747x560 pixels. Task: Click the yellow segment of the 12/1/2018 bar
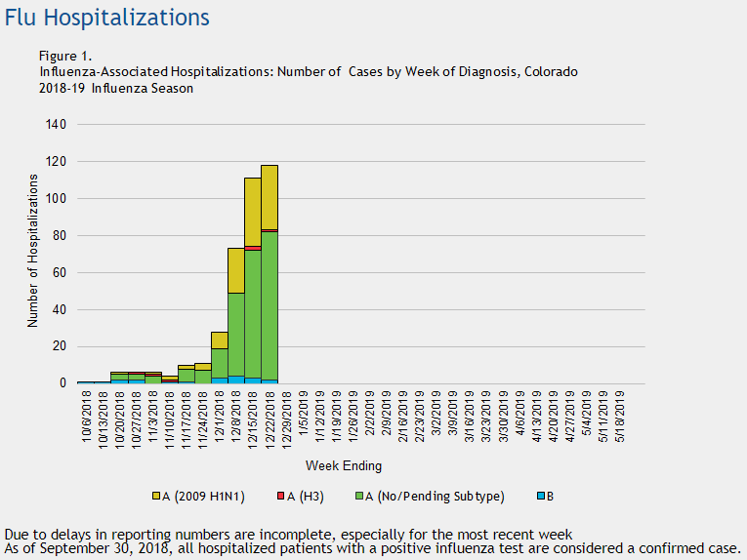click(219, 340)
